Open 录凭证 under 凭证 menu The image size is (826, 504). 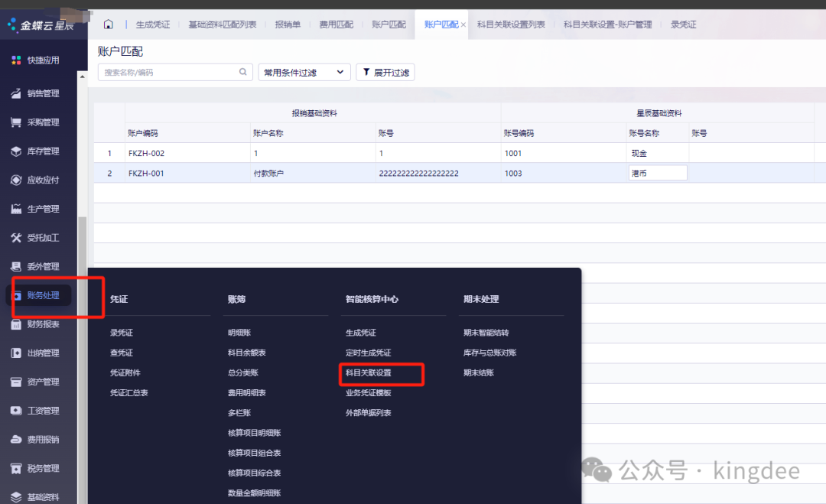[122, 333]
